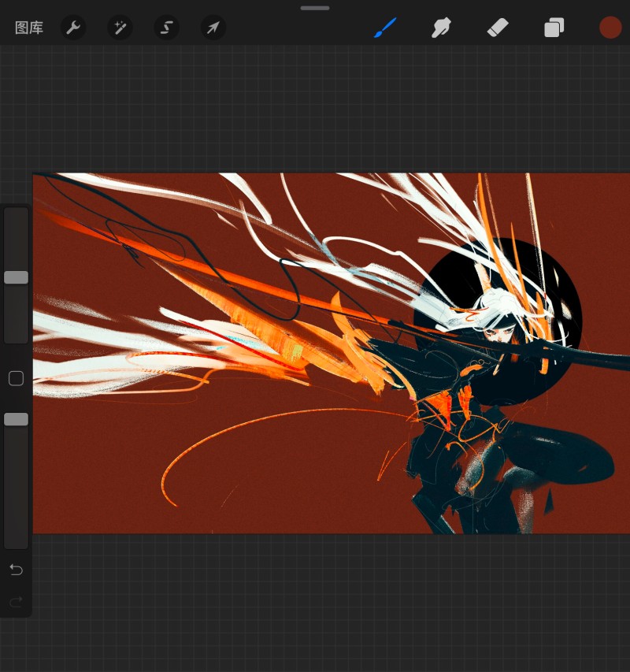The height and width of the screenshot is (672, 630).
Task: Open the Actions wrench menu
Action: pyautogui.click(x=73, y=28)
